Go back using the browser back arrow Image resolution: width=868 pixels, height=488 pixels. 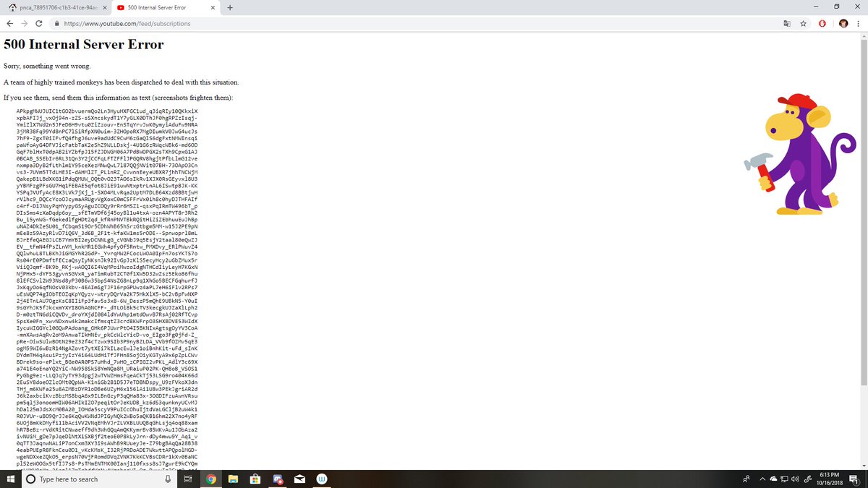click(x=9, y=23)
